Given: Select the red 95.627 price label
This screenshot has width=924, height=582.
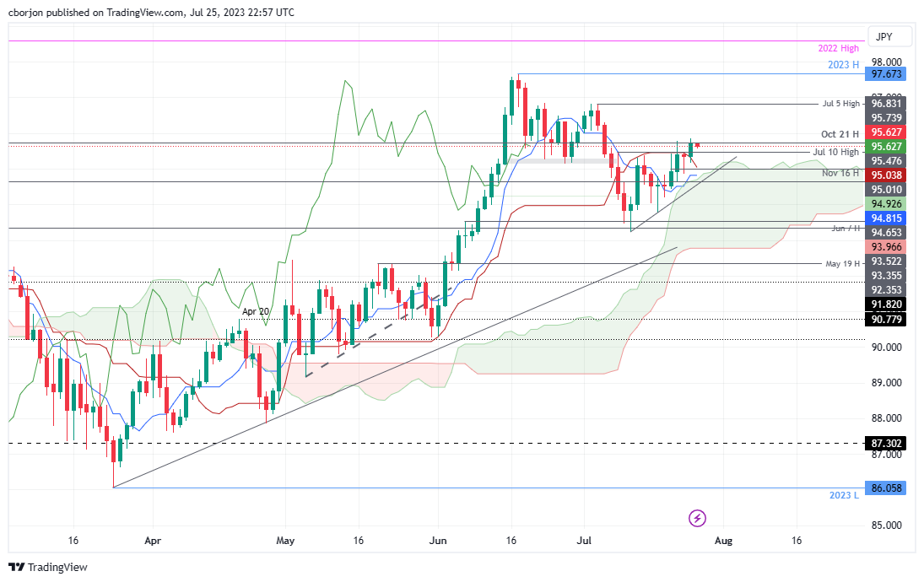Looking at the screenshot, I should pos(887,132).
